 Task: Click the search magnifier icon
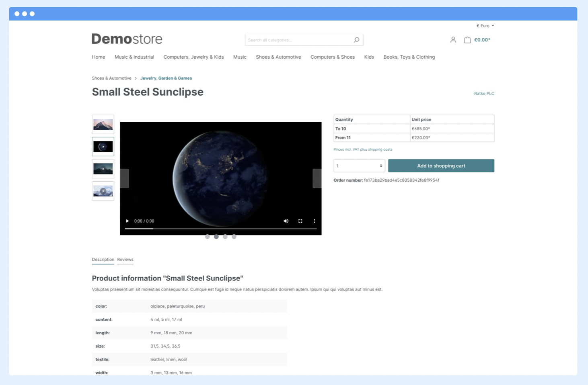pyautogui.click(x=356, y=40)
